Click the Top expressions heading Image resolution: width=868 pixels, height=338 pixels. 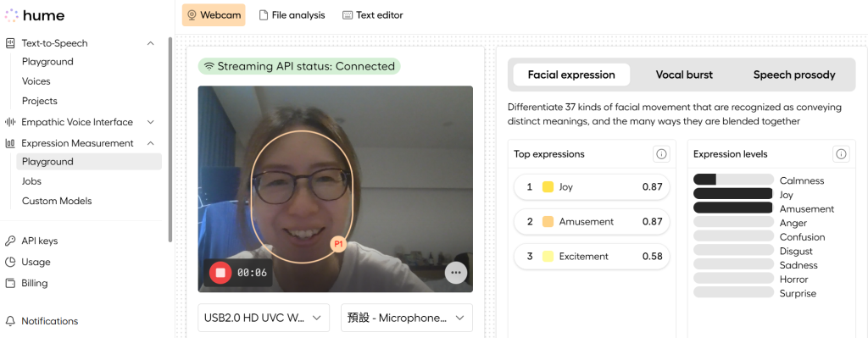click(549, 154)
